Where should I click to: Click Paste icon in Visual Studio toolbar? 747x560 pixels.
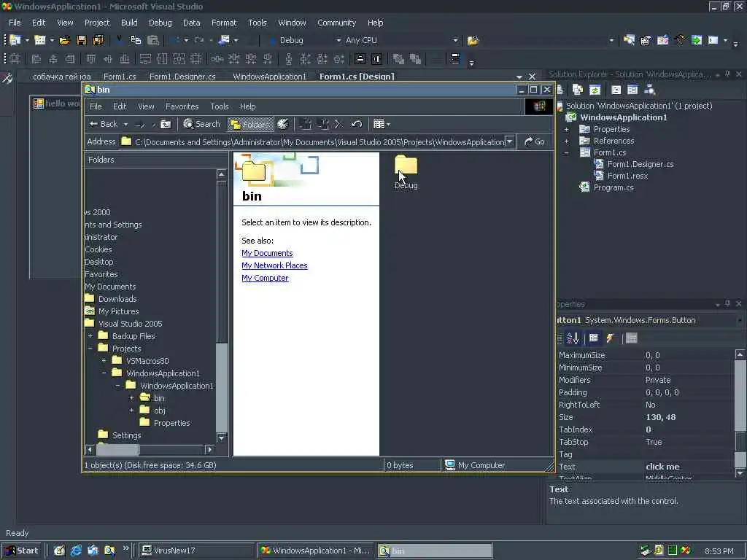pos(152,41)
